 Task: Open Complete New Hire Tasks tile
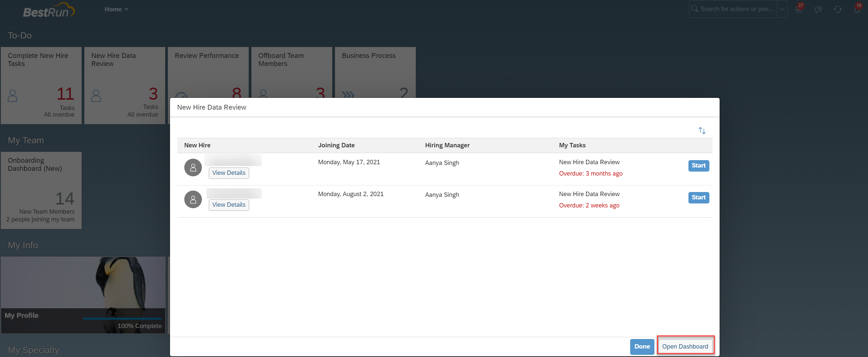[x=41, y=85]
